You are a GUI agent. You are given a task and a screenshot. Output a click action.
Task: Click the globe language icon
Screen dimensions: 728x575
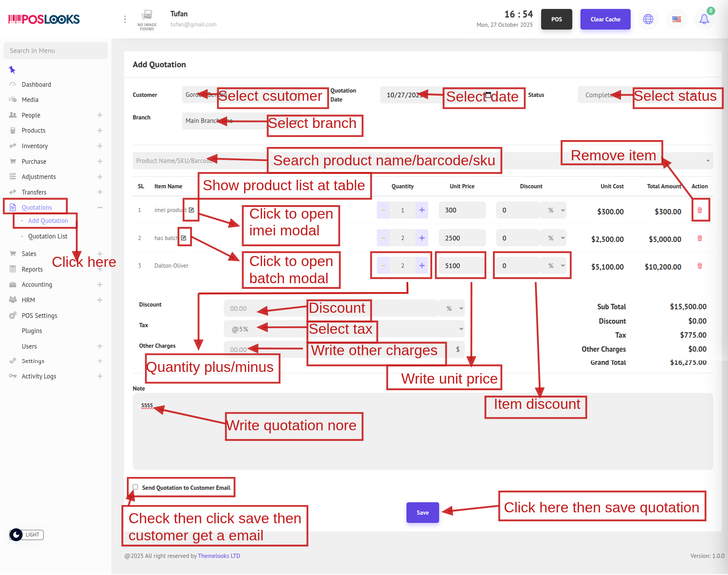[648, 19]
